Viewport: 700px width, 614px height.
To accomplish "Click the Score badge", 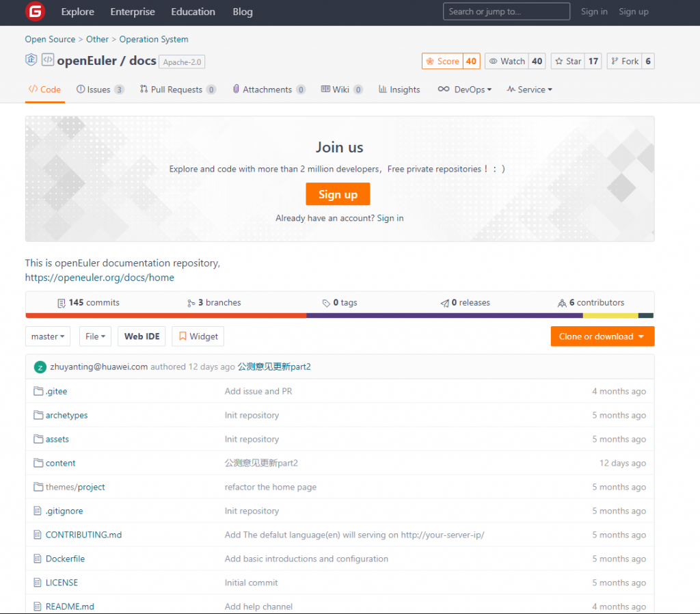I will pyautogui.click(x=442, y=62).
